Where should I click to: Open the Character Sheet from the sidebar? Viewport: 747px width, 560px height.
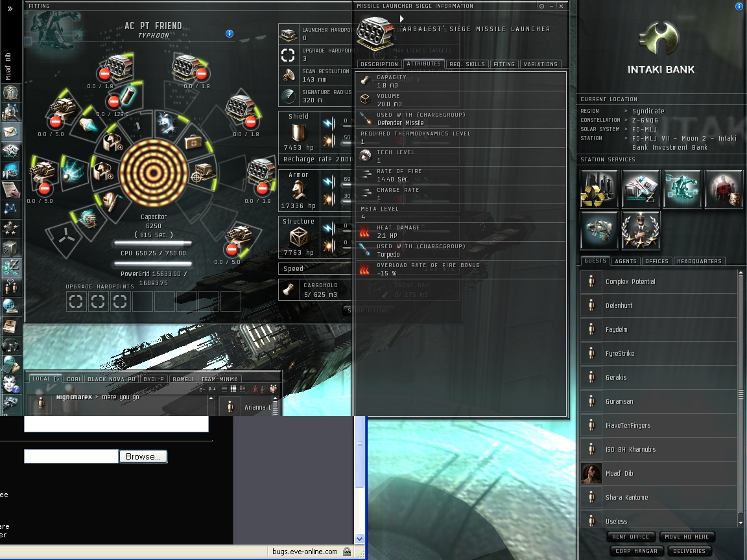[10, 93]
